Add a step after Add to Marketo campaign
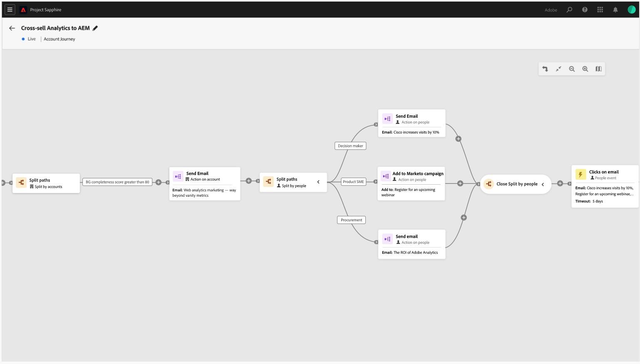The height and width of the screenshot is (364, 640). click(460, 183)
